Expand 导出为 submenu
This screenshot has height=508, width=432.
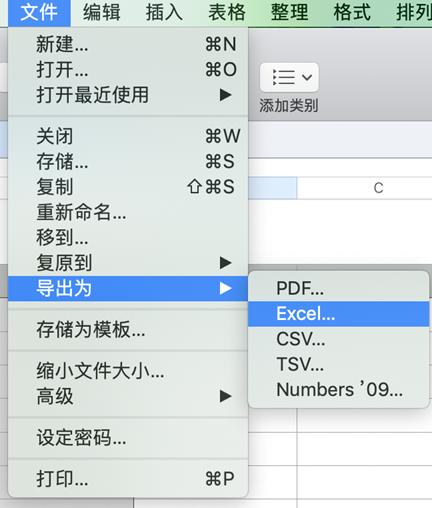[128, 288]
